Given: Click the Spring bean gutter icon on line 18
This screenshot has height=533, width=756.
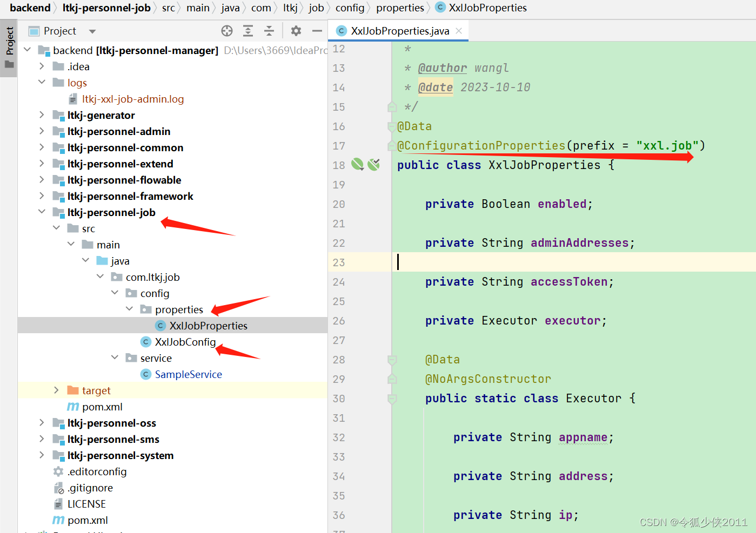Looking at the screenshot, I should (357, 164).
